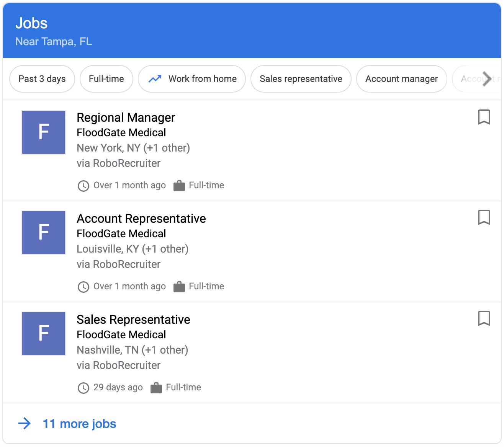The width and height of the screenshot is (504, 447).
Task: Click FloodGate Medical under Account Representative
Action: pyautogui.click(x=121, y=233)
